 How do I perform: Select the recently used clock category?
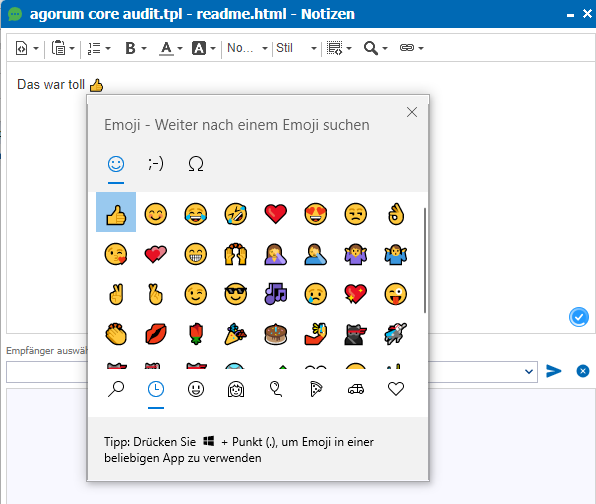(x=156, y=389)
